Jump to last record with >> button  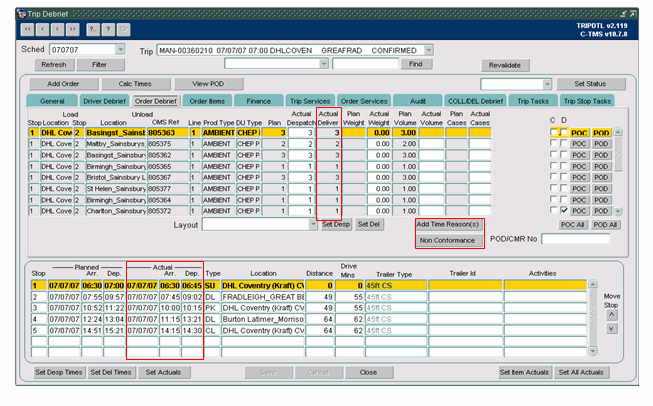pos(72,30)
